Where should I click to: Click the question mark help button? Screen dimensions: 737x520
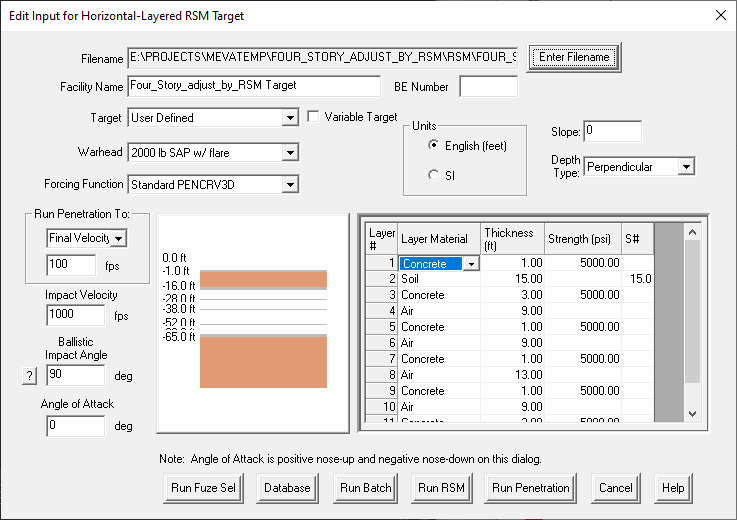tap(29, 376)
